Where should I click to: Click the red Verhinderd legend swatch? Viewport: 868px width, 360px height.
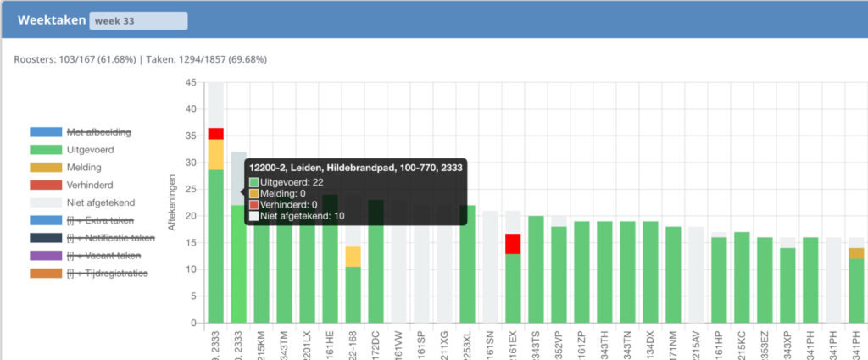46,185
